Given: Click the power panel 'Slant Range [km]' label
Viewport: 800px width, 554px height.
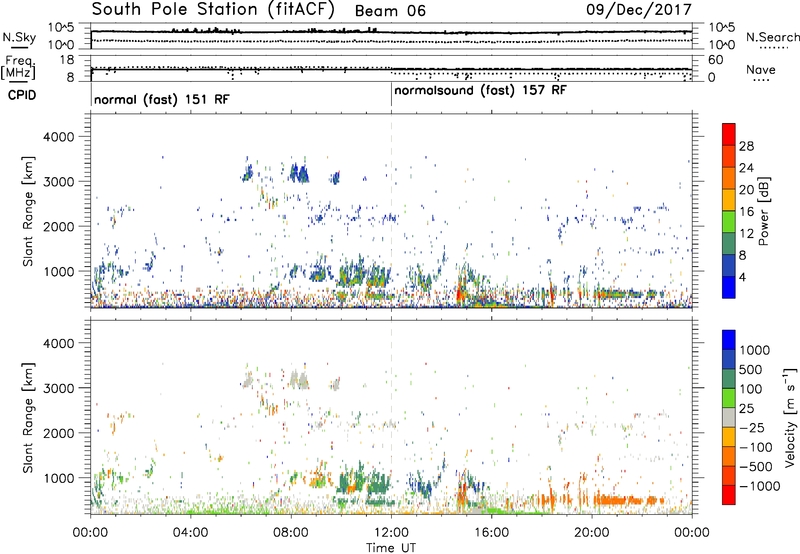Looking at the screenshot, I should 28,211.
